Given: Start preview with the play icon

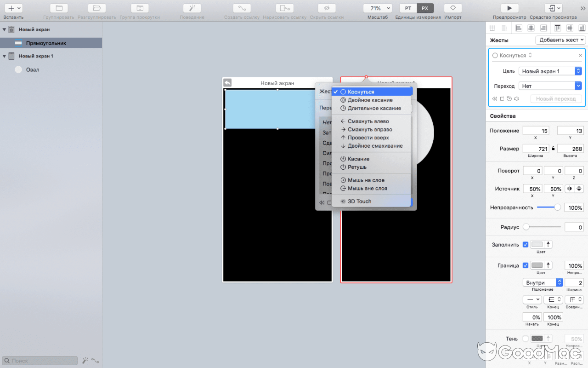Looking at the screenshot, I should [x=509, y=8].
